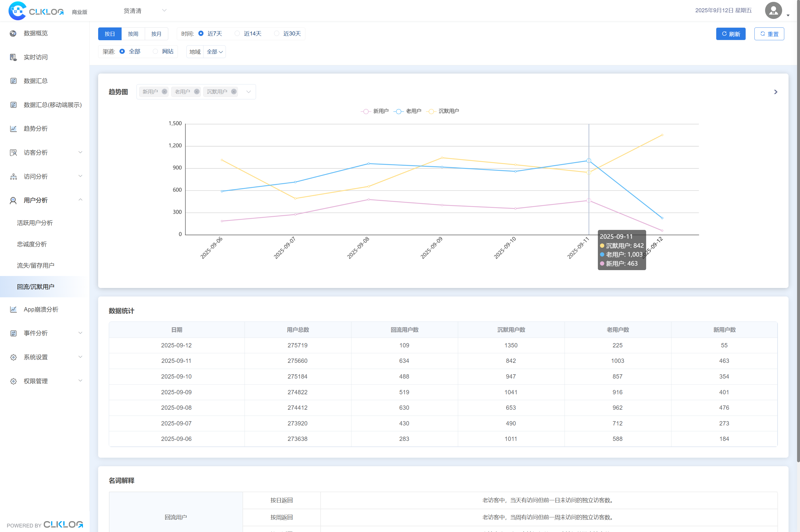The image size is (800, 532).
Task: Open the 地域 全部 dropdown
Action: pos(214,52)
